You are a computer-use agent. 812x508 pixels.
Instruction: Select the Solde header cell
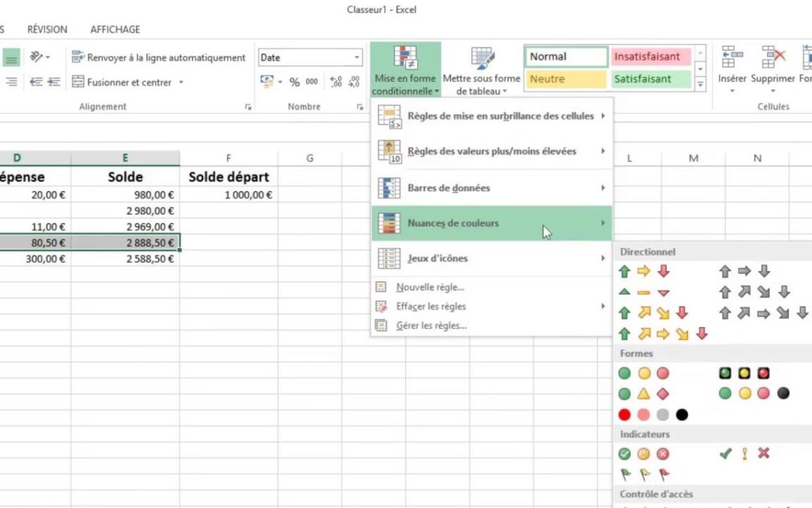point(126,177)
